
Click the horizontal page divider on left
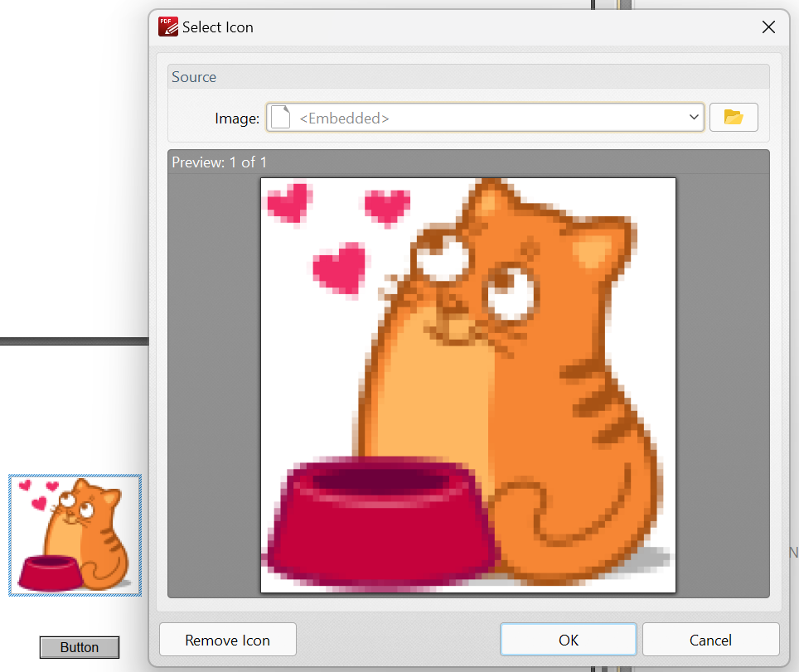coord(73,341)
